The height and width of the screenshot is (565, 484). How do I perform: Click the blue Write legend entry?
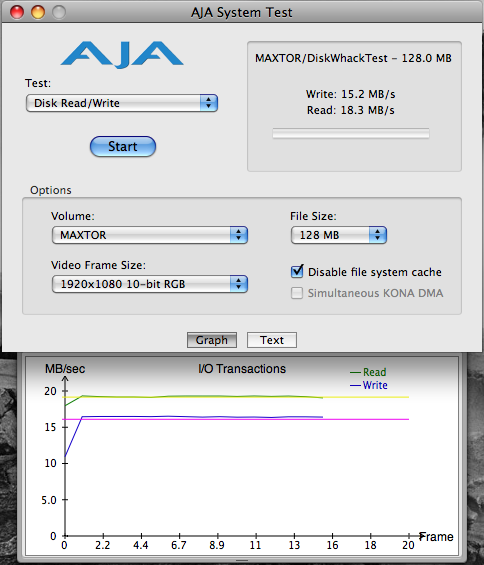pyautogui.click(x=369, y=385)
